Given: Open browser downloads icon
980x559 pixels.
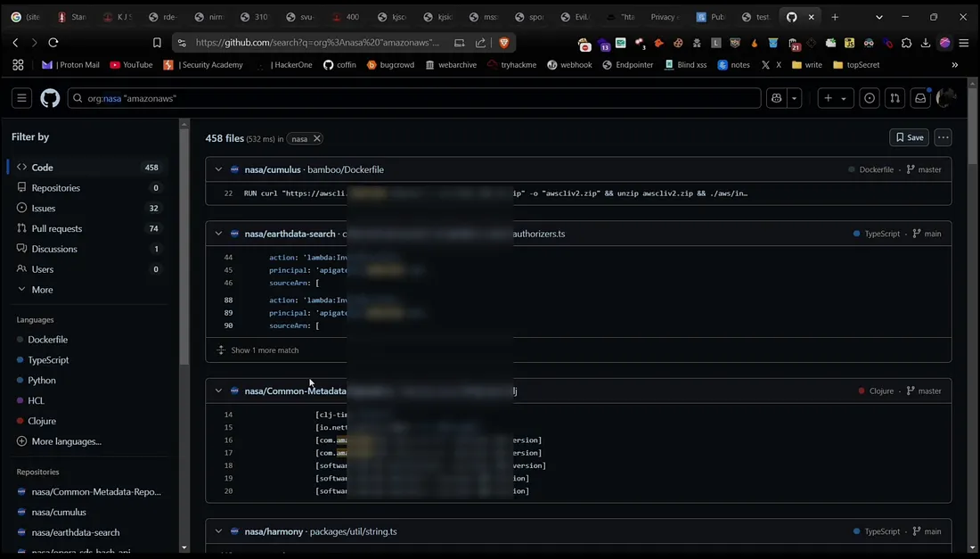Looking at the screenshot, I should pos(926,43).
